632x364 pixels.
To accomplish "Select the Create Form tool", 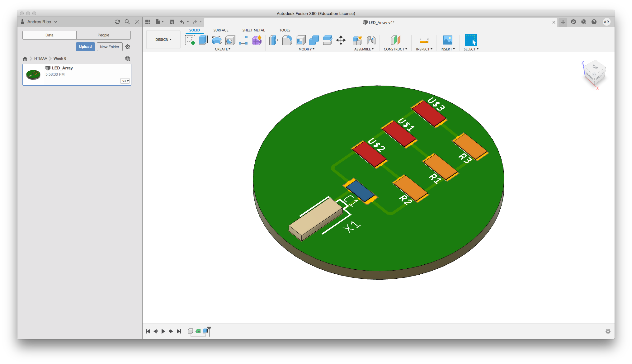I will point(257,40).
